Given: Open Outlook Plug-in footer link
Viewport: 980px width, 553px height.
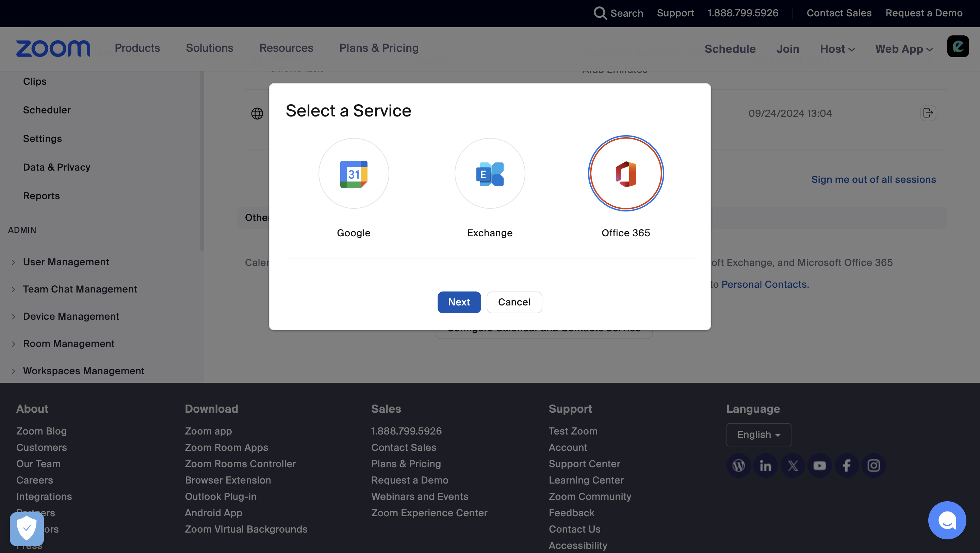Looking at the screenshot, I should [x=220, y=496].
